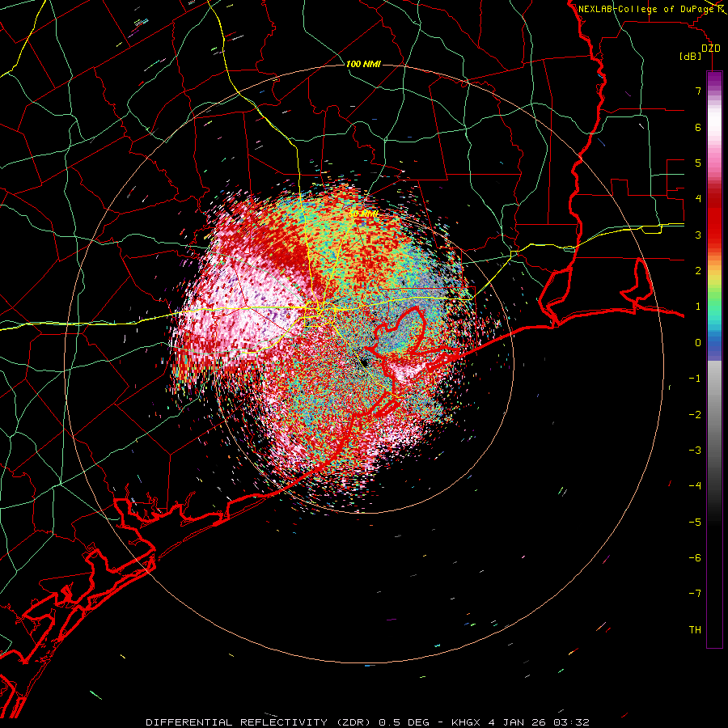Image resolution: width=728 pixels, height=728 pixels.
Task: Click the 100 NMI range ring label
Action: point(363,64)
